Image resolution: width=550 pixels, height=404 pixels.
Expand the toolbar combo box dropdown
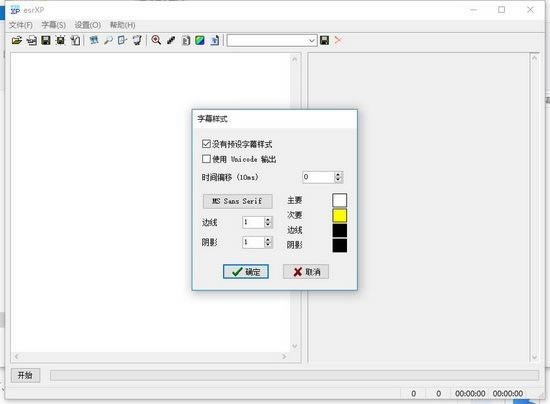(x=311, y=41)
